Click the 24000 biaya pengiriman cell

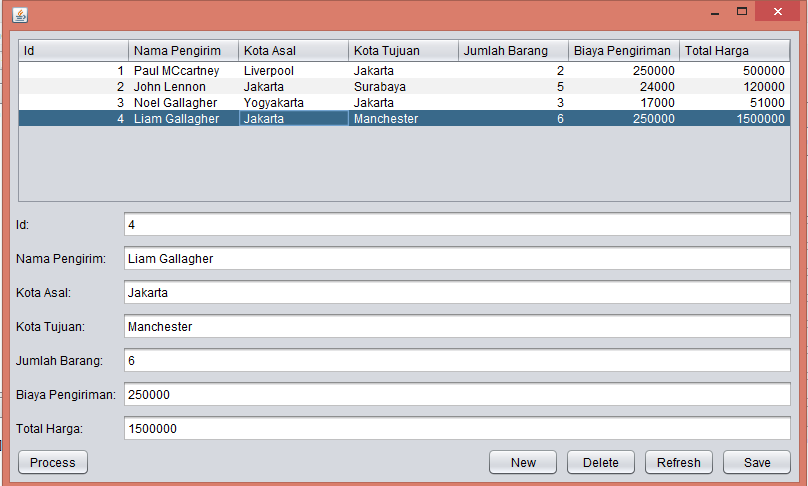(624, 86)
